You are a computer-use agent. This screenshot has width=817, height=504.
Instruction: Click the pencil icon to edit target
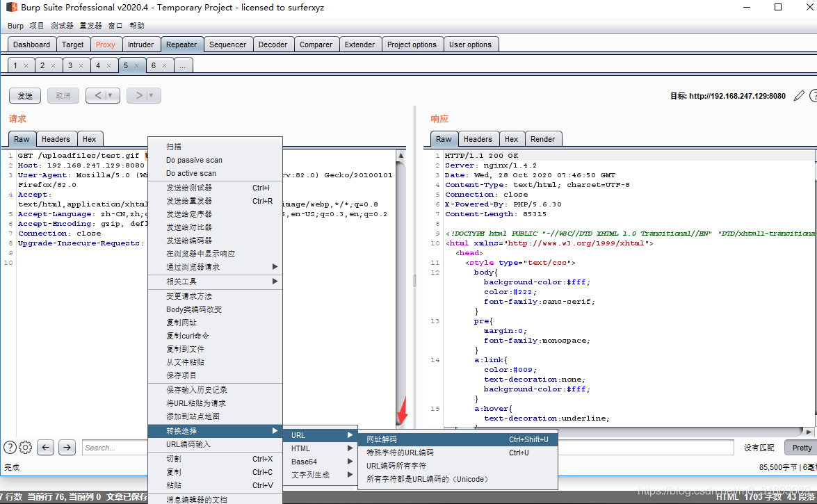point(799,96)
